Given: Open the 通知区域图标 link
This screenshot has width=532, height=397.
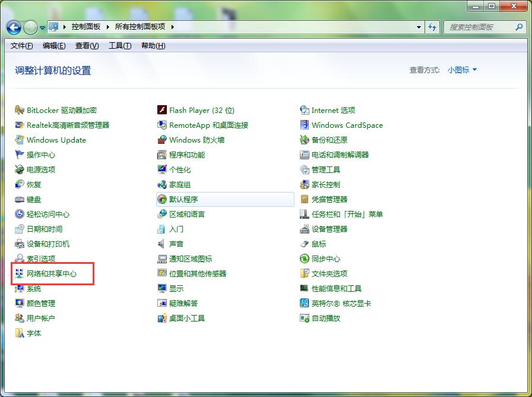Looking at the screenshot, I should pos(191,259).
